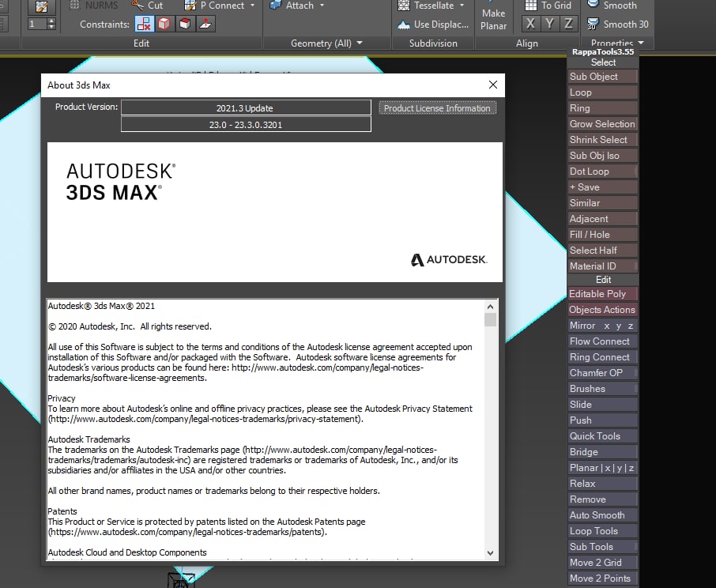Open the Attach dropdown arrow
This screenshot has width=716, height=588.
point(322,6)
